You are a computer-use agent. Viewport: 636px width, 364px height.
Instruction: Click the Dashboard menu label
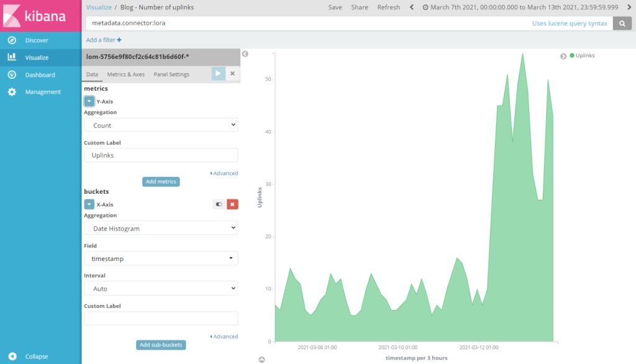40,75
